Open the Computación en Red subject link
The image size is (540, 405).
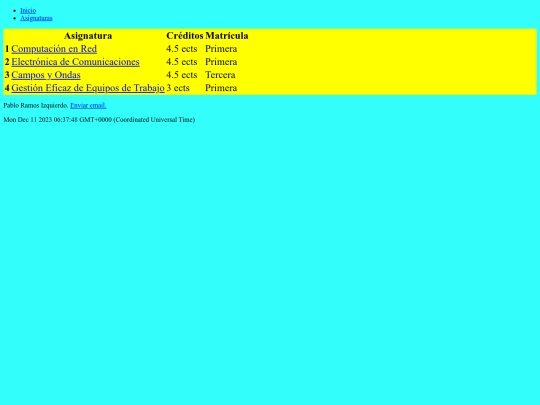point(54,49)
